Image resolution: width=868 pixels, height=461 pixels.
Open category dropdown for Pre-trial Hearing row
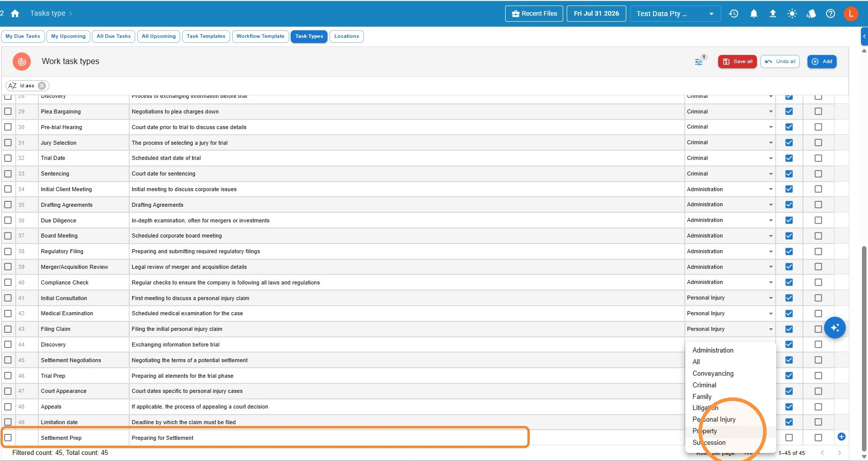coord(730,127)
